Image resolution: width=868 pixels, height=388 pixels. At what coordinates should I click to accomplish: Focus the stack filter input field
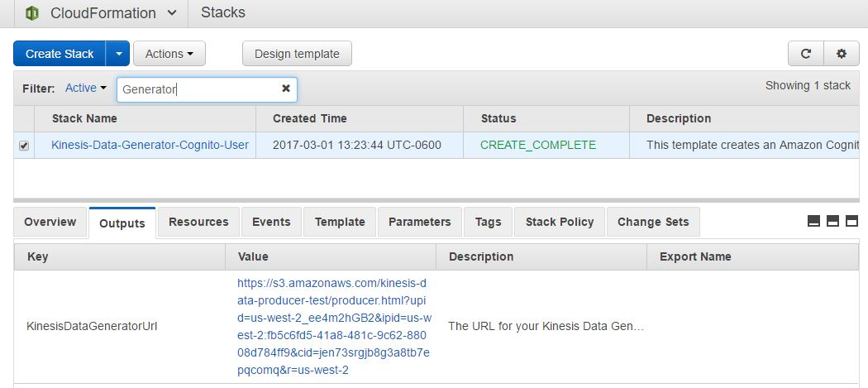207,89
